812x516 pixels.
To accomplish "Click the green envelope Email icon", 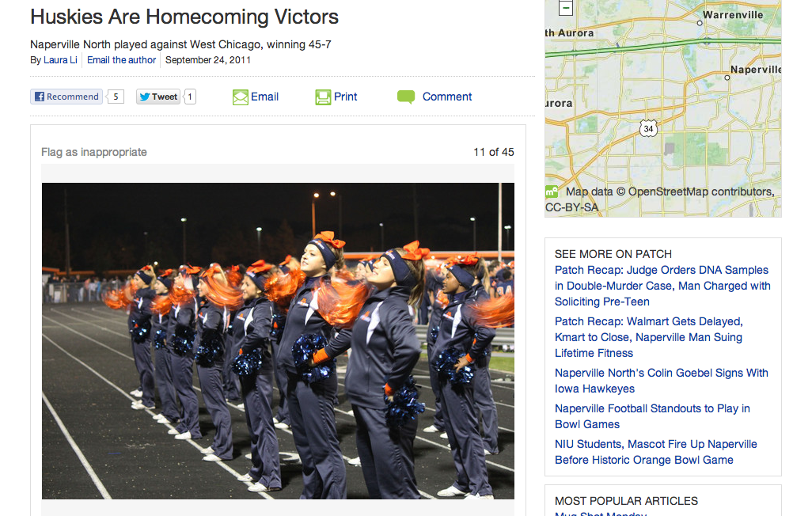I will tap(241, 97).
